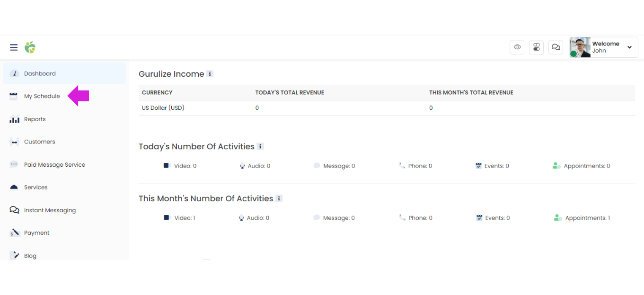Click info icon beside This Month's Number Of Activities

click(279, 198)
